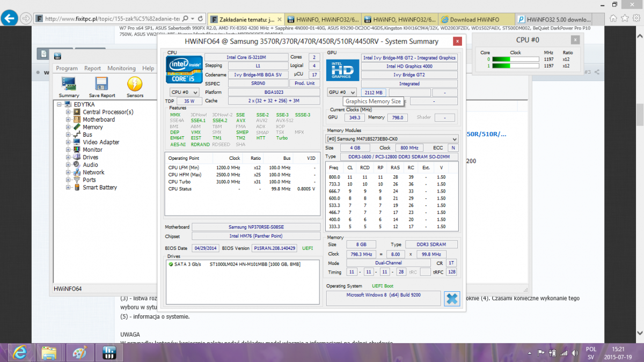Expand the Network node
The width and height of the screenshot is (644, 362).
point(68,172)
